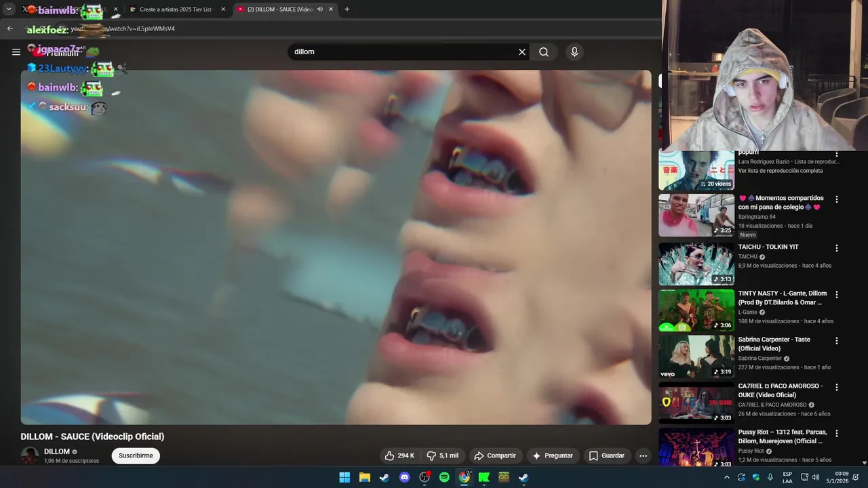Click the Preguntar ask button
The image size is (868, 488).
(x=553, y=455)
